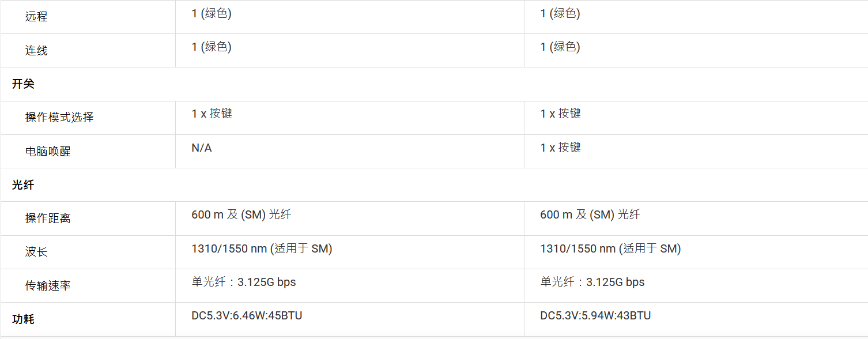The height and width of the screenshot is (339, 868).
Task: Click the 传输速率 row label
Action: (48, 286)
